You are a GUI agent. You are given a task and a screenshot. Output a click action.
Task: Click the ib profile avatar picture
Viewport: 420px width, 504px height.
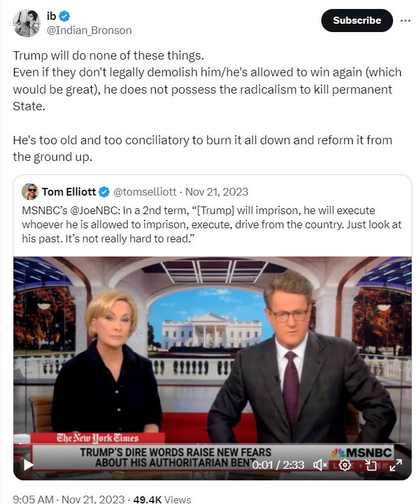click(x=27, y=23)
